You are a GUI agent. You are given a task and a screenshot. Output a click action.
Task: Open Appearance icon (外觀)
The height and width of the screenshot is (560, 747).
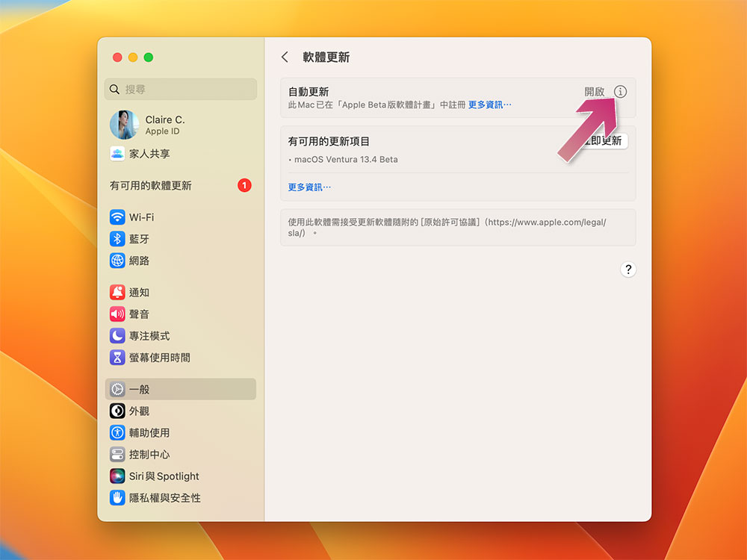tap(117, 411)
